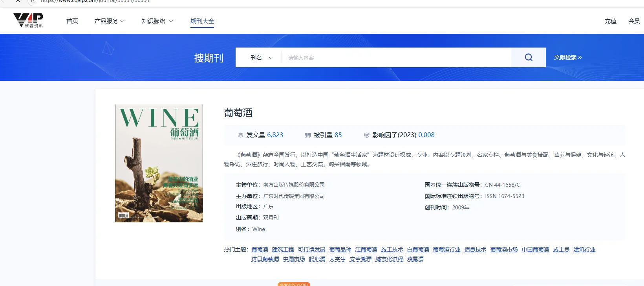Open the 葡萄酒市场 topic link
The width and height of the screenshot is (644, 286).
tap(504, 250)
